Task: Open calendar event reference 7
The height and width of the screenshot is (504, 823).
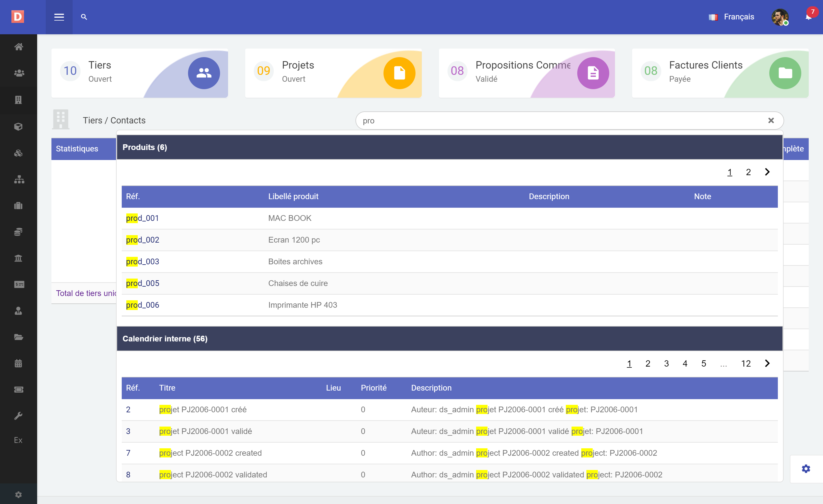Action: click(128, 453)
